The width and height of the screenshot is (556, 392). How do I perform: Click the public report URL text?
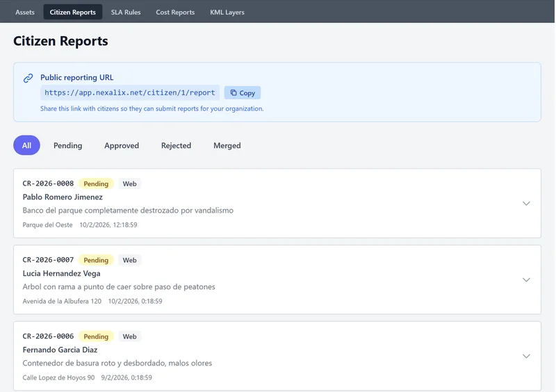pos(130,92)
